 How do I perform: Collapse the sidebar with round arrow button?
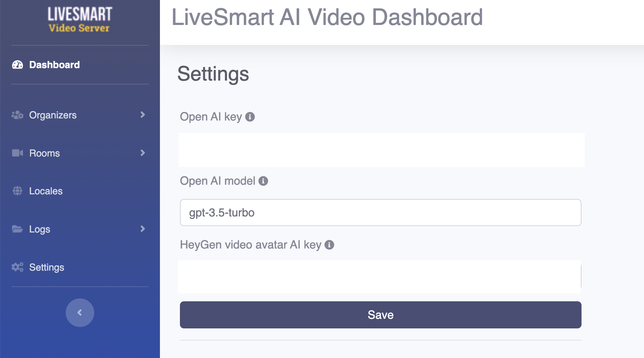coord(80,313)
